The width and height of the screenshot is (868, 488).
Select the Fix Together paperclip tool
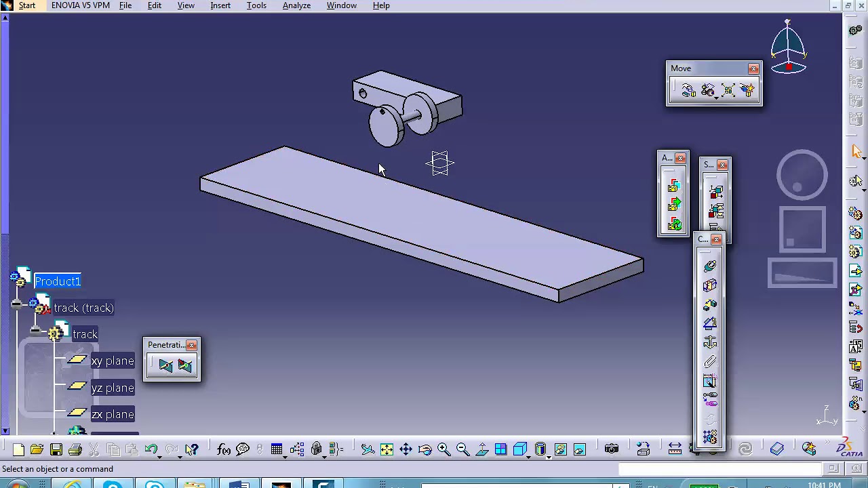pyautogui.click(x=710, y=361)
